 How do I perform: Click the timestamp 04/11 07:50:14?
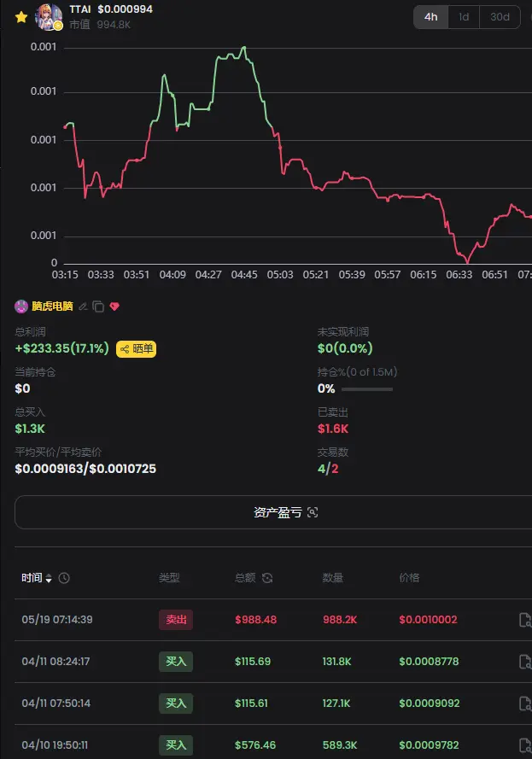pos(56,704)
